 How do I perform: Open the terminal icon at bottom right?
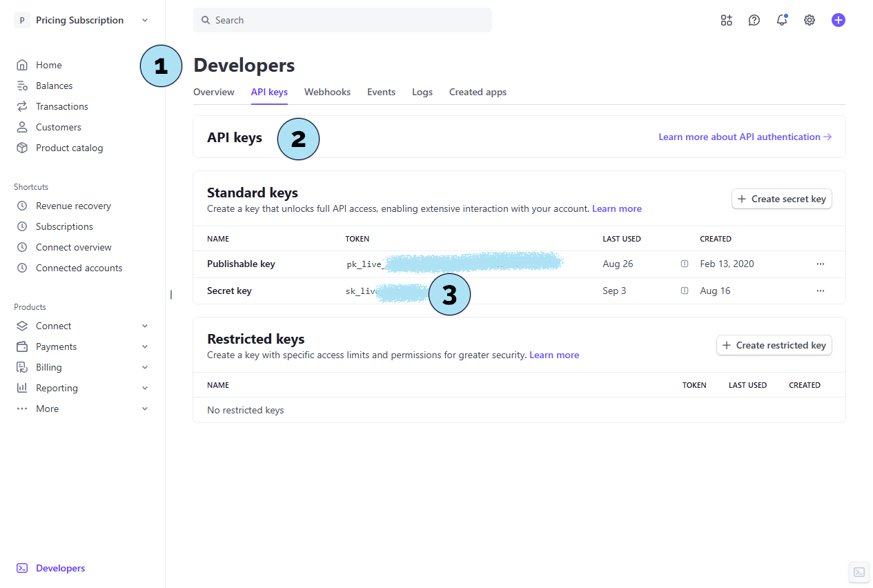click(x=859, y=572)
